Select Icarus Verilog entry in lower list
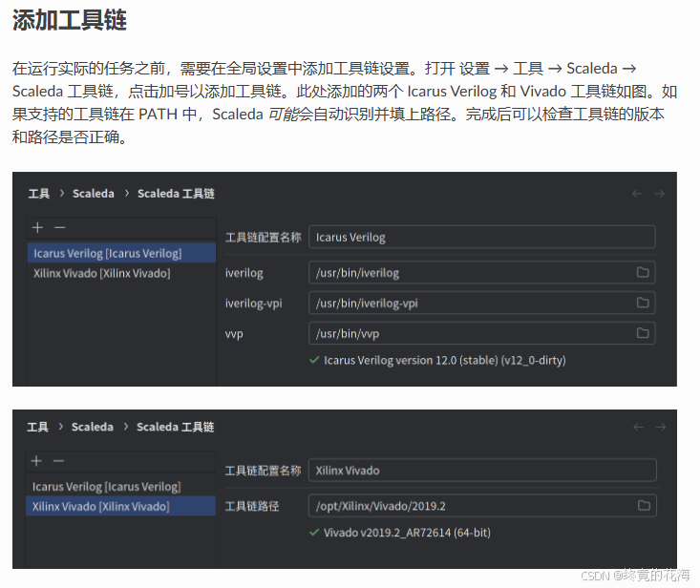The width and height of the screenshot is (700, 588). click(120, 486)
